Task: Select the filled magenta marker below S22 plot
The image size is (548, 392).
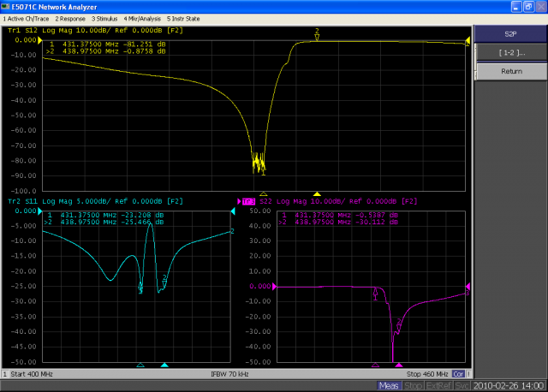Action: pos(399,365)
